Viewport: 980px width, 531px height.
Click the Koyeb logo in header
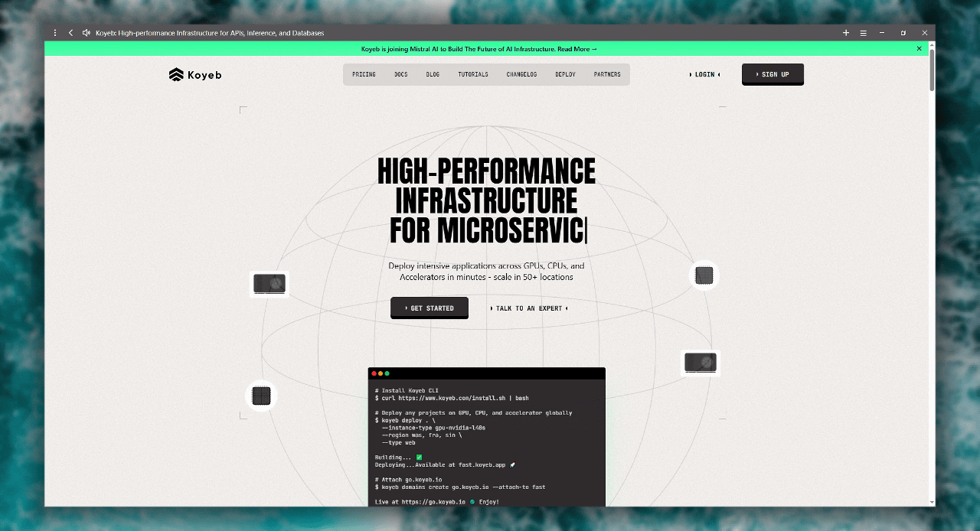pyautogui.click(x=195, y=74)
